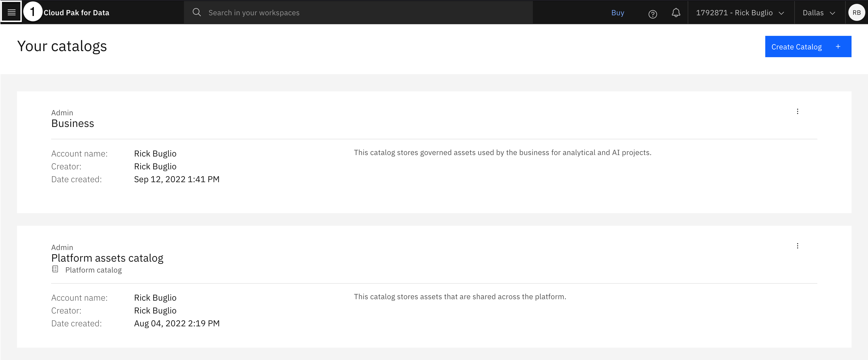Click the search magnifier icon
The height and width of the screenshot is (360, 868).
point(197,12)
